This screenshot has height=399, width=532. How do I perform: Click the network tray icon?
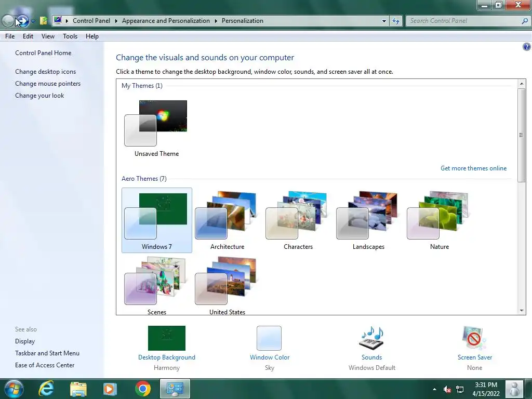460,389
